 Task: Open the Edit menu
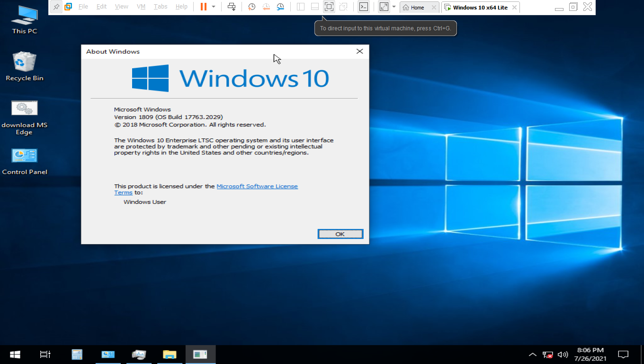click(101, 7)
